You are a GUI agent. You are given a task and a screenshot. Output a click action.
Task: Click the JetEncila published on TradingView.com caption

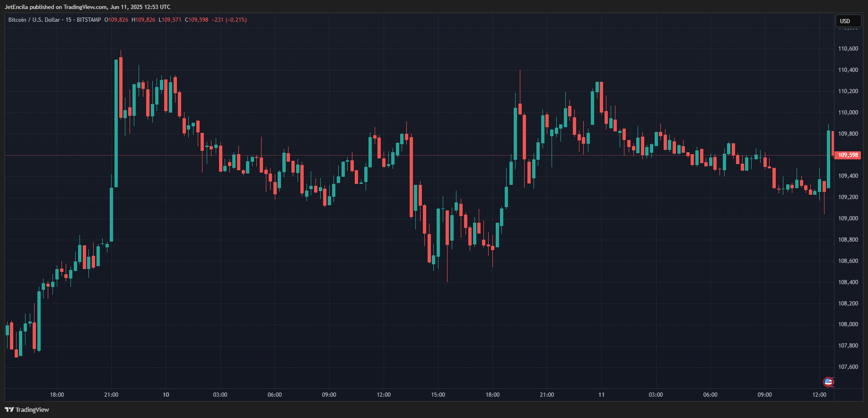88,7
